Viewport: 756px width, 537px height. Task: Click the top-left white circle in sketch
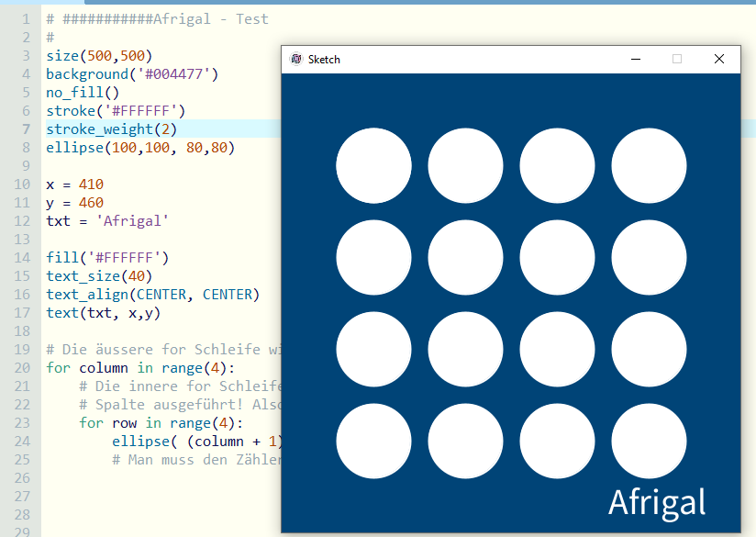[x=373, y=166]
